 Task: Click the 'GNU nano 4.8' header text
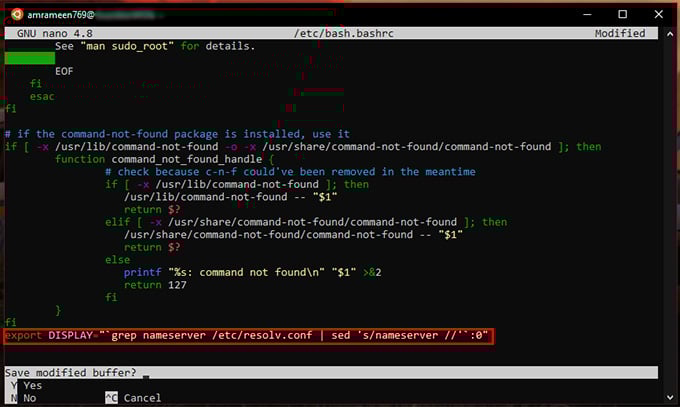click(55, 33)
